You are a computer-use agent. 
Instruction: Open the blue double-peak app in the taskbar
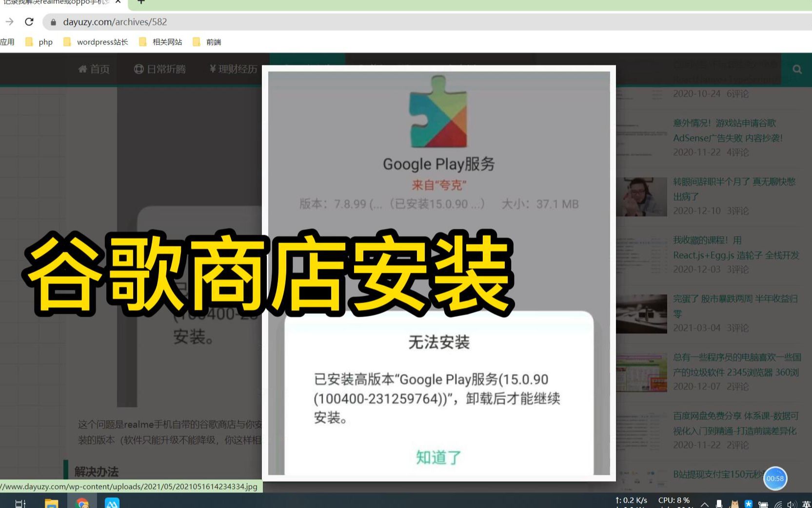[112, 504]
